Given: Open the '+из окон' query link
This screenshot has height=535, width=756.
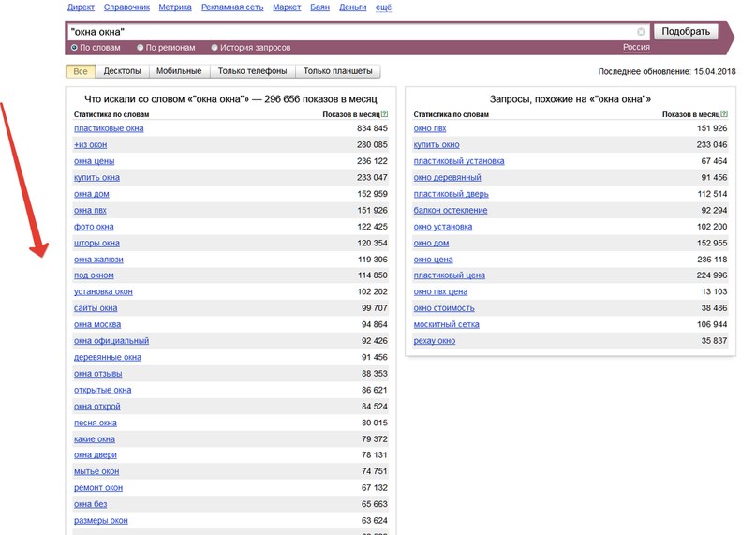Looking at the screenshot, I should [90, 144].
